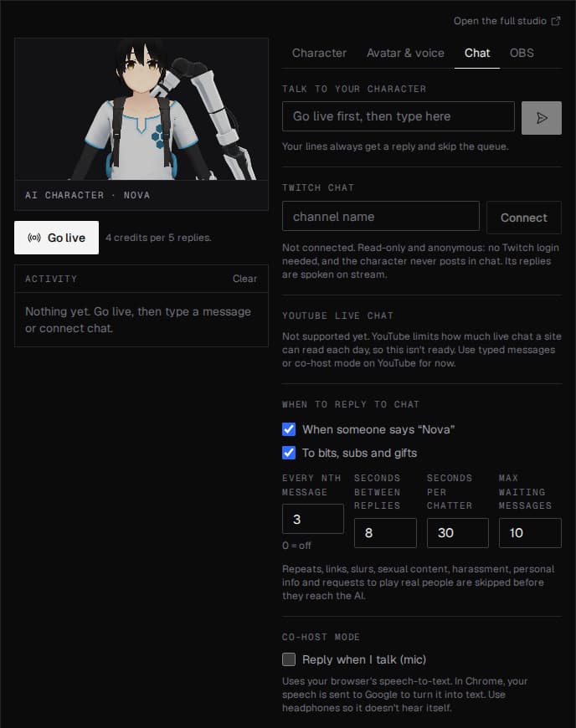Click the "AI CHARACTER · NOVA" label
The width and height of the screenshot is (576, 728).
point(87,195)
